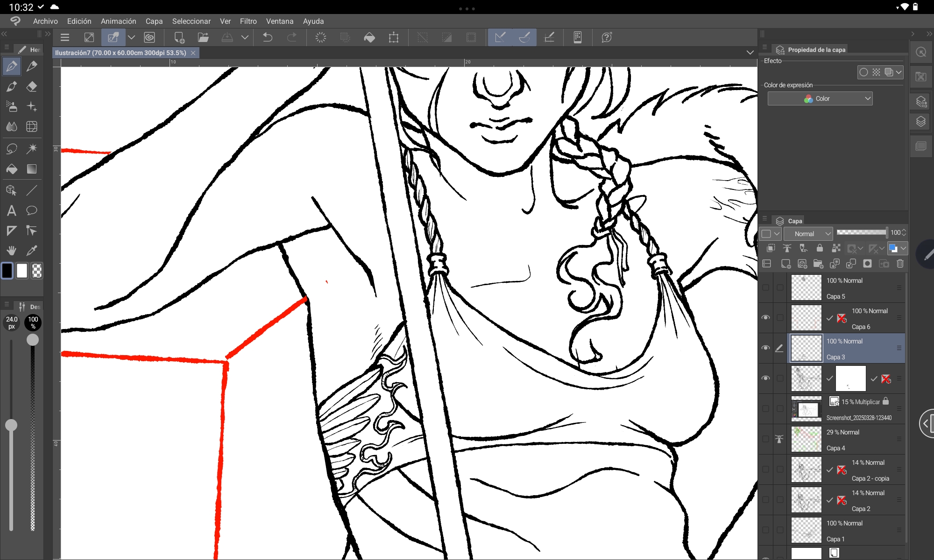Close the Ilustración7 canvas tab
The width and height of the screenshot is (934, 560).
[x=193, y=53]
